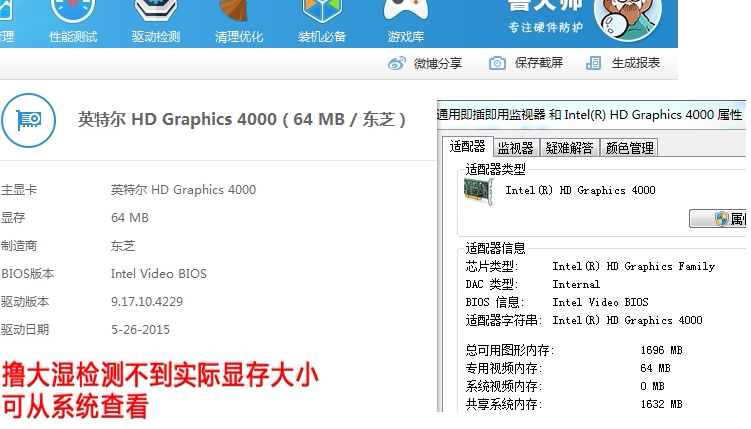Click the 显存 value 64 MB
The image size is (751, 429).
130,218
